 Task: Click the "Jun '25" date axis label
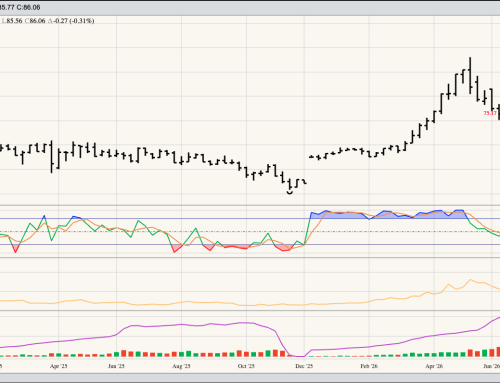coord(116,366)
